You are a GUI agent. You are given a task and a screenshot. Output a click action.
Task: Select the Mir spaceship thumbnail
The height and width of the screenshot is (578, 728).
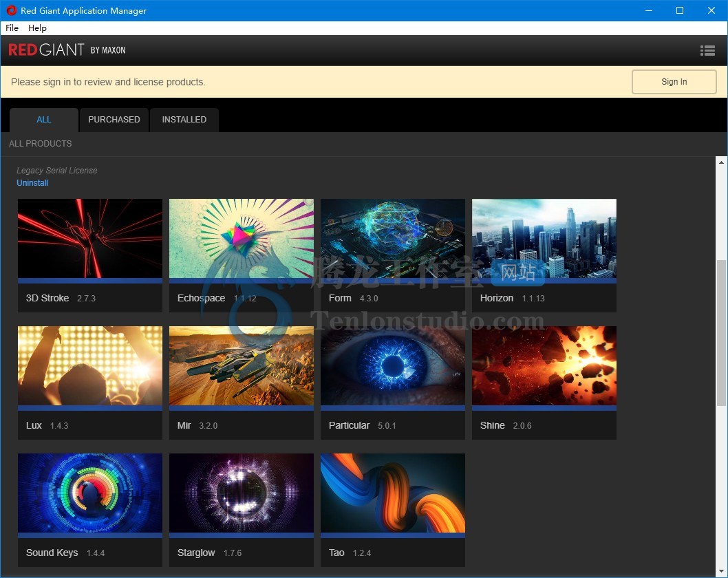coord(242,366)
